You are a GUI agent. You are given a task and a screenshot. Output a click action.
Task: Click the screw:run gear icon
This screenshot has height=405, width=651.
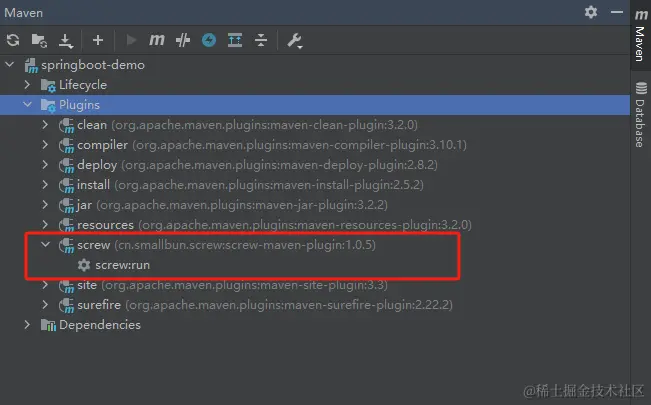click(84, 265)
